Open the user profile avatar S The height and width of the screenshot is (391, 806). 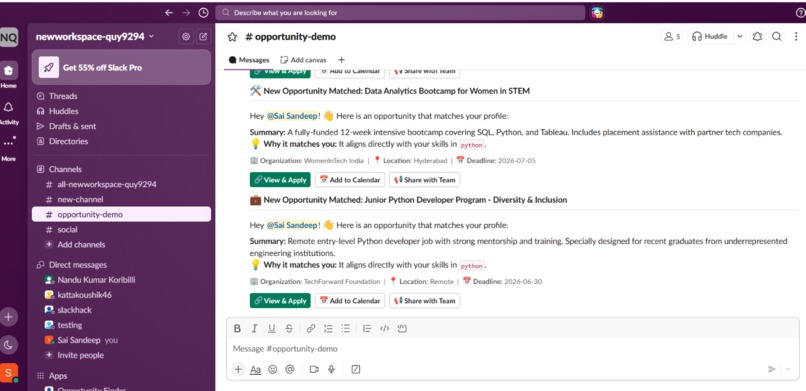click(8, 372)
